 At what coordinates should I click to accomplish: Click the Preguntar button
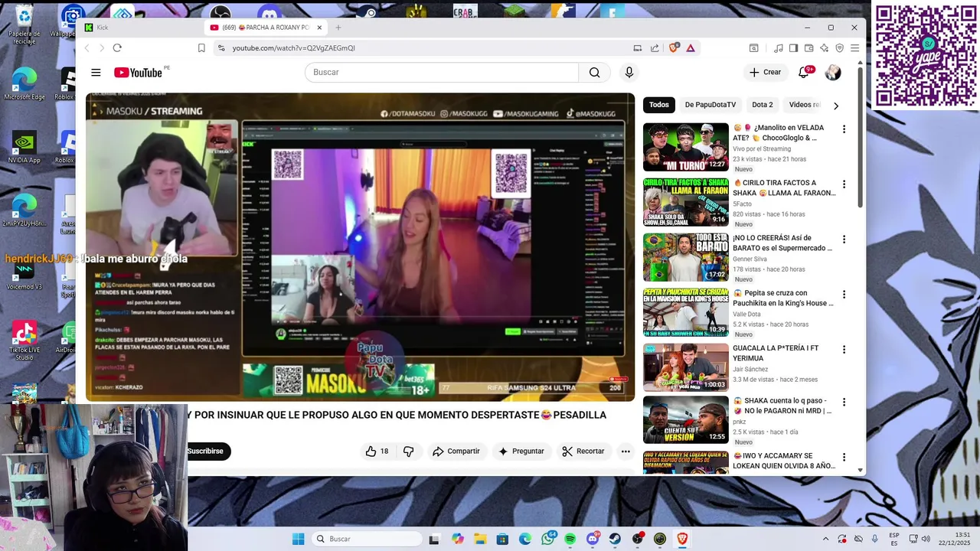tap(521, 452)
